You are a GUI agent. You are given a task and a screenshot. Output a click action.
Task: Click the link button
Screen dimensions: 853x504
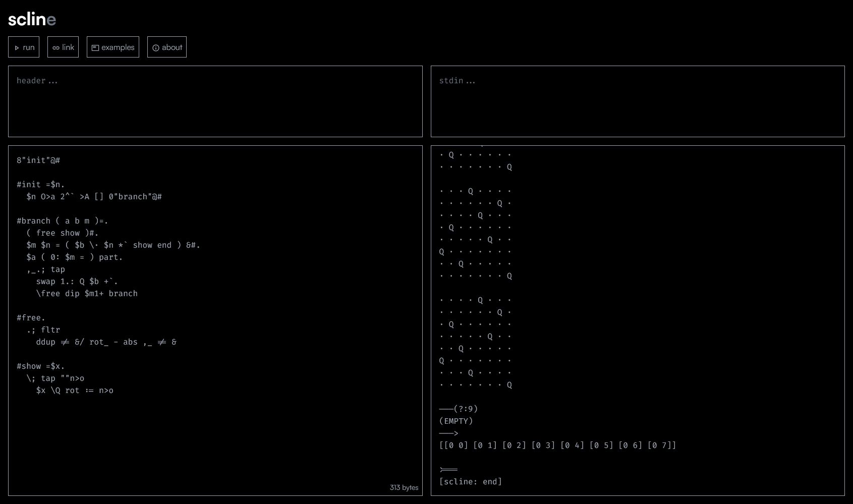63,47
